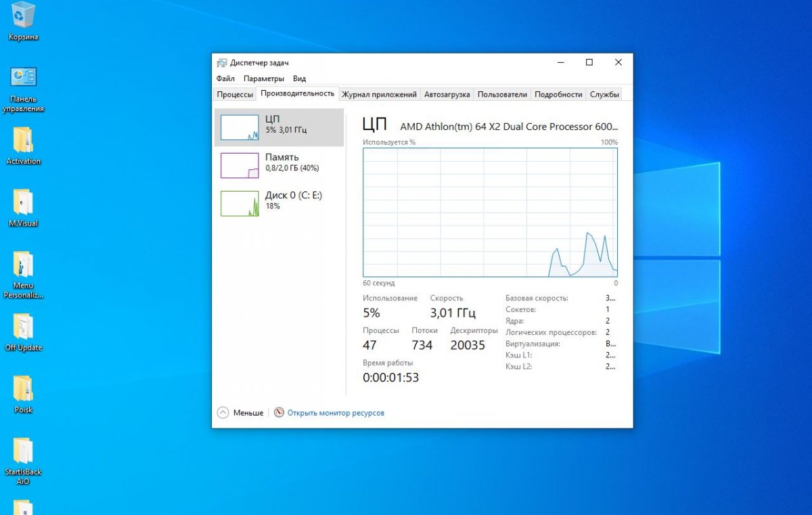Open the Вид menu
This screenshot has height=515, width=812.
(x=299, y=79)
